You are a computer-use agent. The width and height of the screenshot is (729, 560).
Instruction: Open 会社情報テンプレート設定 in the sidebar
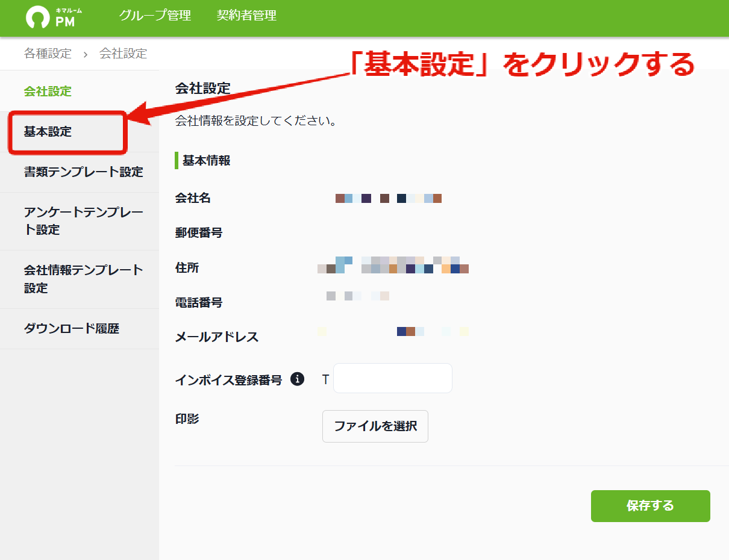(80, 279)
